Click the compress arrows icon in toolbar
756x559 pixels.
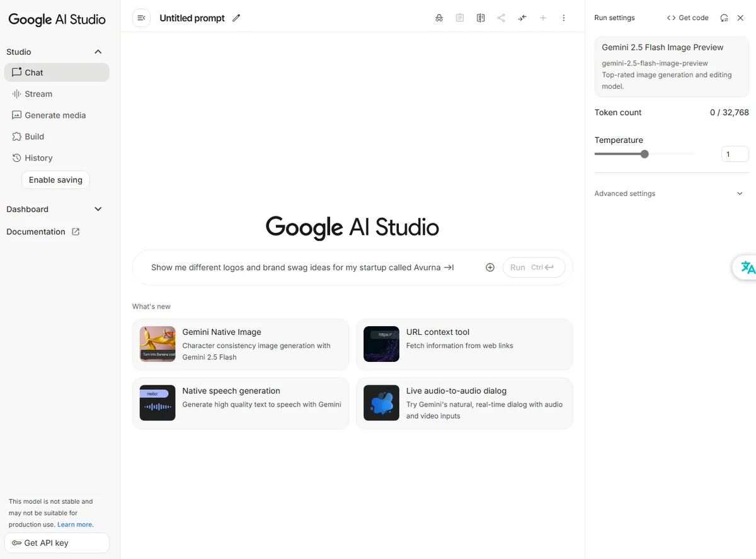tap(522, 18)
